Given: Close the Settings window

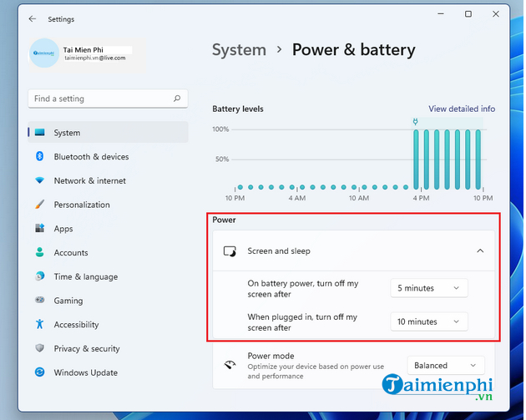Looking at the screenshot, I should click(495, 13).
